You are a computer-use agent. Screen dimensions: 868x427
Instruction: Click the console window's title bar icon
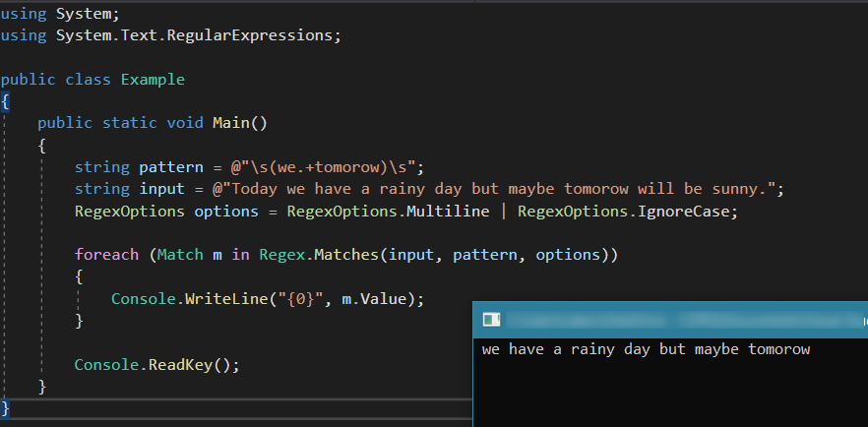[491, 319]
